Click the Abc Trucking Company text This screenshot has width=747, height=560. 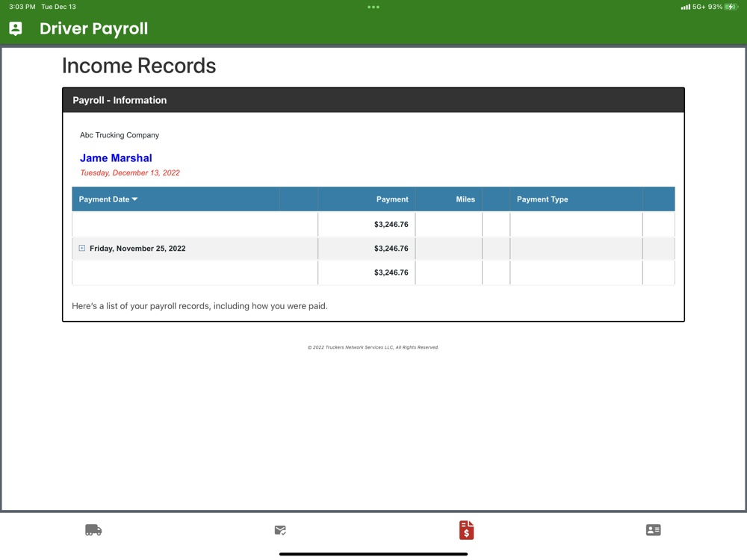[120, 135]
